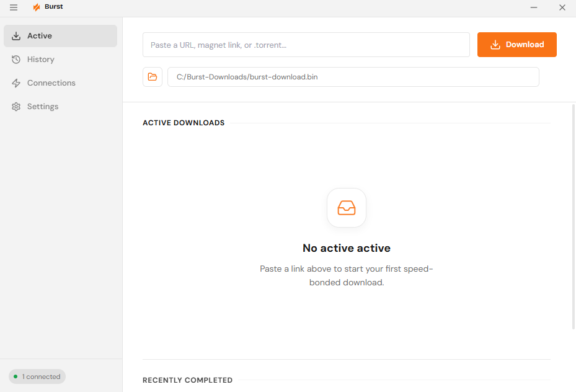The height and width of the screenshot is (392, 576).
Task: Open the hamburger menu icon
Action: coord(14,7)
